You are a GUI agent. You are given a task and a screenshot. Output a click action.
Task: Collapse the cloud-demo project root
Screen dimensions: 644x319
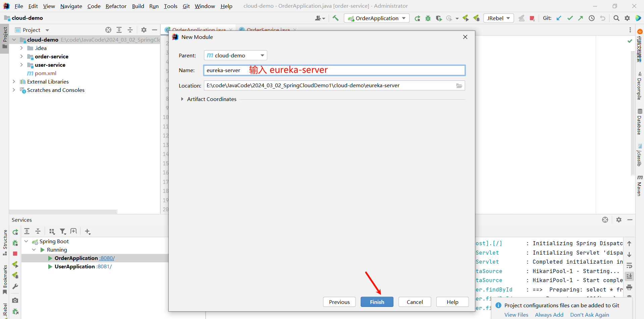click(14, 40)
